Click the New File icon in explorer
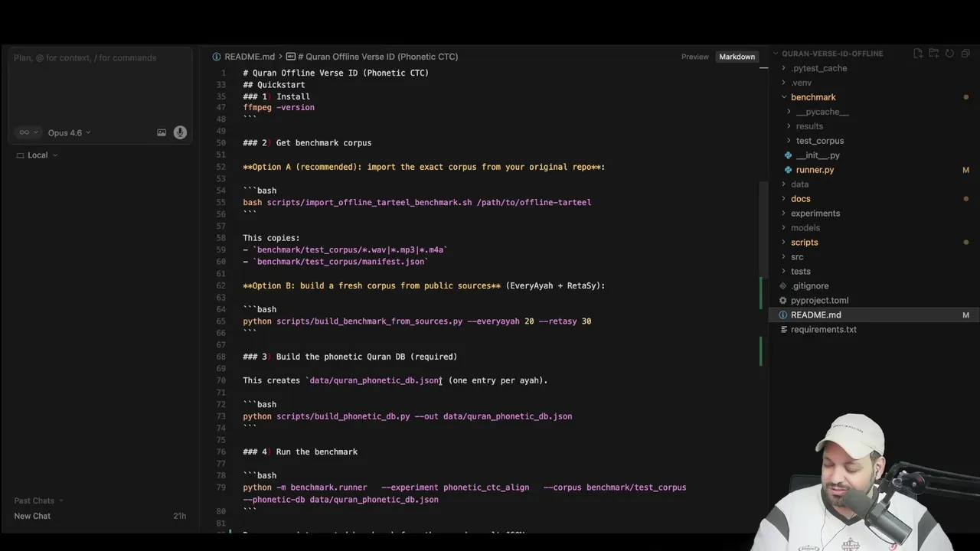This screenshot has width=980, height=551. pyautogui.click(x=918, y=54)
